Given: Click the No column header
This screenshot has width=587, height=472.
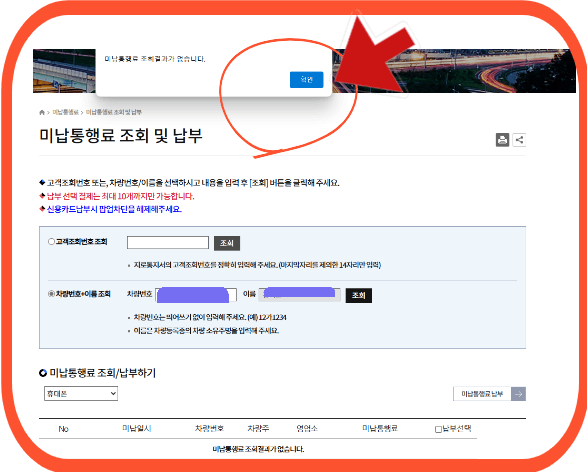Looking at the screenshot, I should coord(63,429).
